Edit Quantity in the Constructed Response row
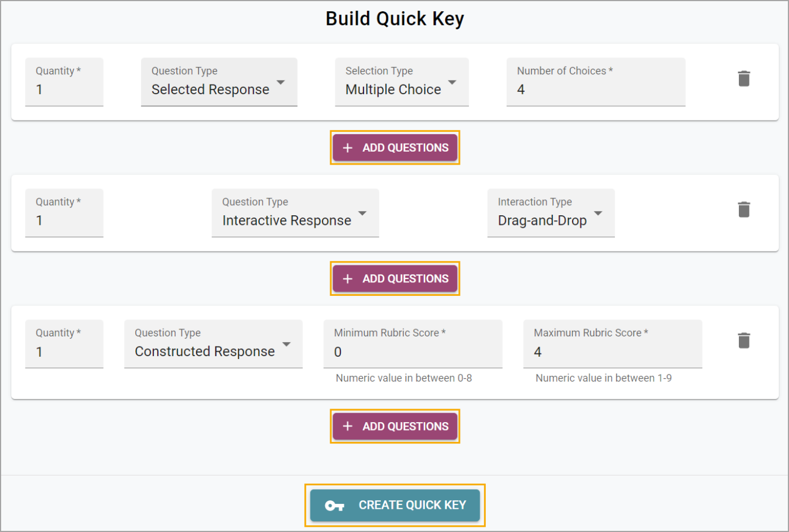789x532 pixels. (64, 344)
